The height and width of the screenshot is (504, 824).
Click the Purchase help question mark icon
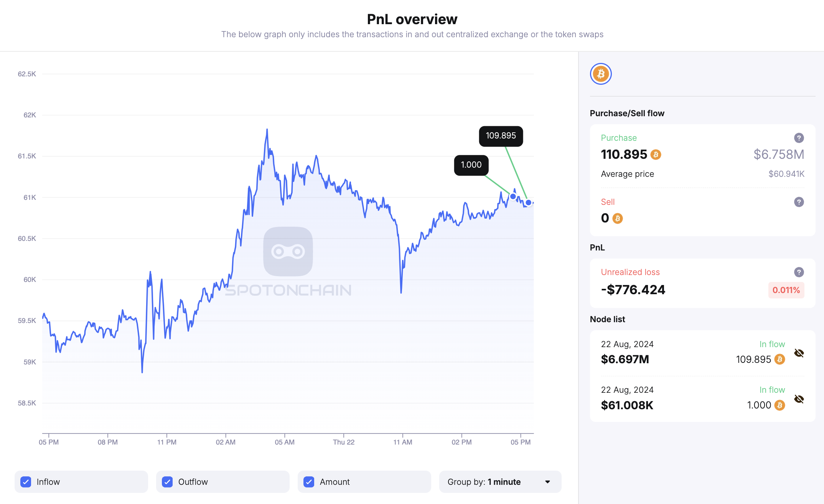click(x=799, y=138)
